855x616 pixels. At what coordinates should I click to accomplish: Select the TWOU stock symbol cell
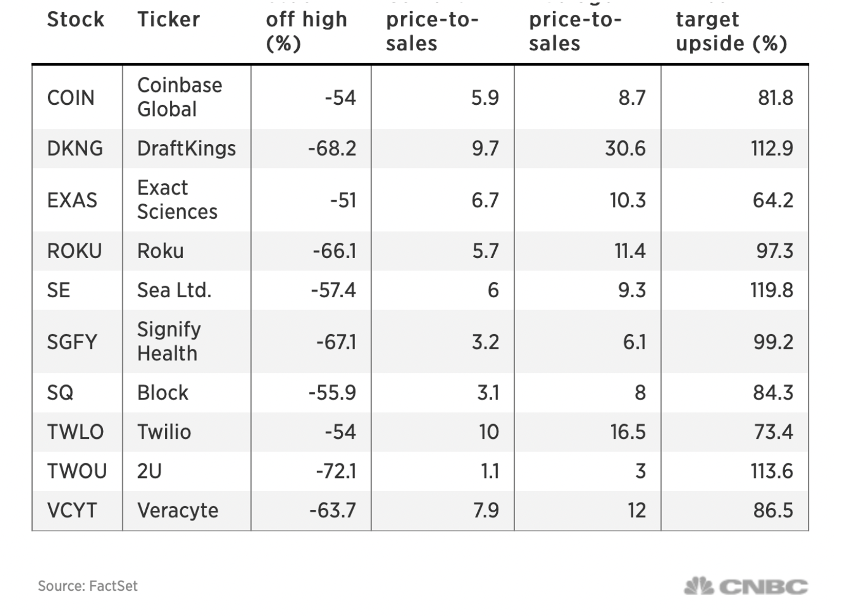pos(77,471)
